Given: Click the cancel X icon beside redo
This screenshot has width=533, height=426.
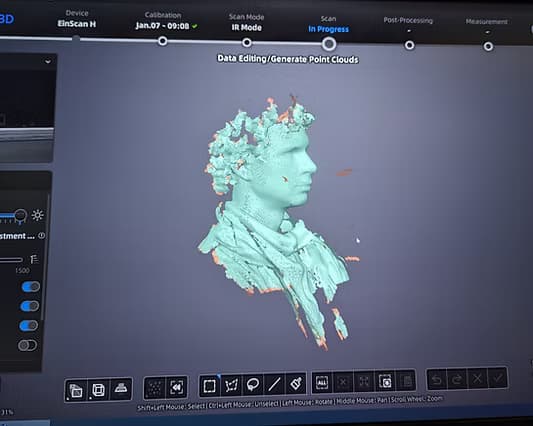Looking at the screenshot, I should (x=478, y=378).
